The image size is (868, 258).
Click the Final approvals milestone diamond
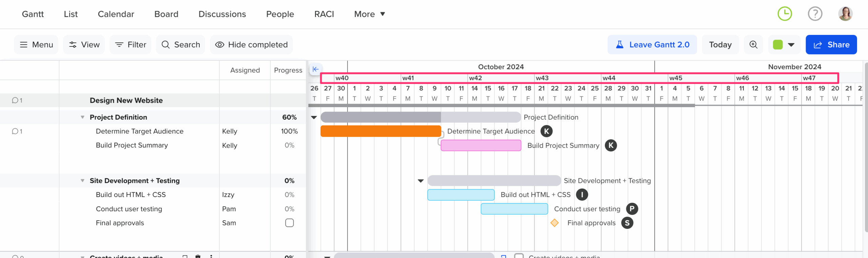[x=554, y=223]
